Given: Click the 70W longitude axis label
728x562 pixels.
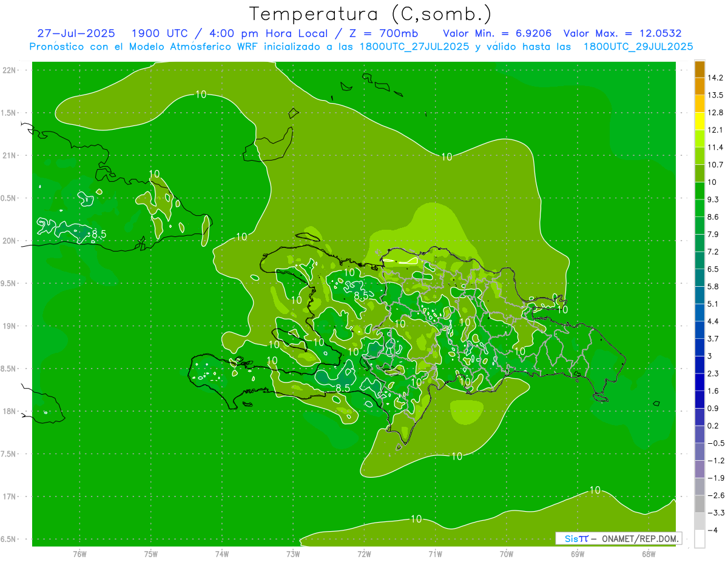Looking at the screenshot, I should (x=507, y=554).
